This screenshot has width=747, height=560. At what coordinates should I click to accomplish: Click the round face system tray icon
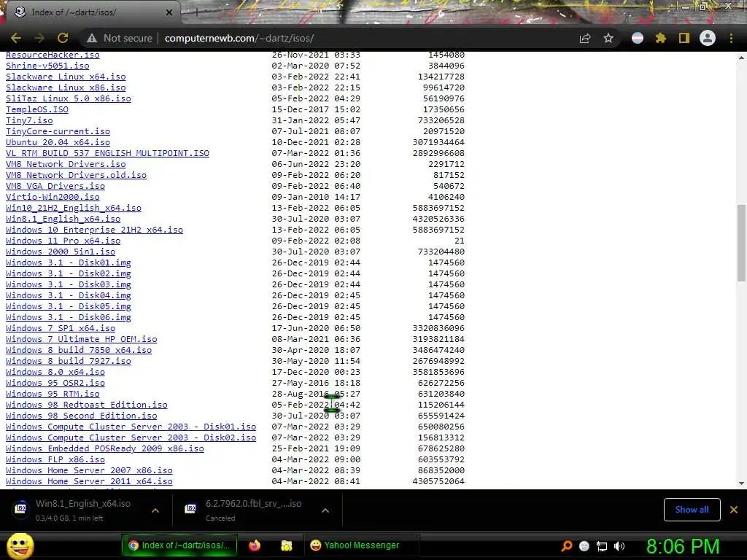pyautogui.click(x=584, y=546)
